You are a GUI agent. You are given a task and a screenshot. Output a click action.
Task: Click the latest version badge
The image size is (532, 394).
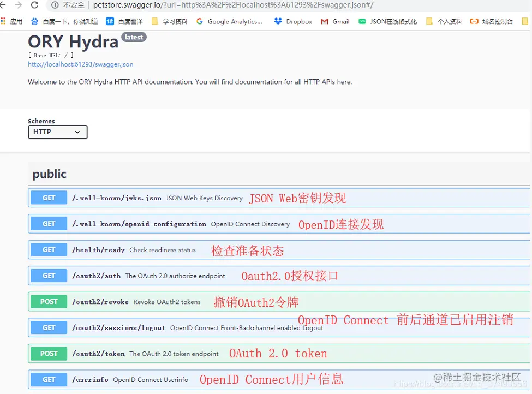[134, 37]
